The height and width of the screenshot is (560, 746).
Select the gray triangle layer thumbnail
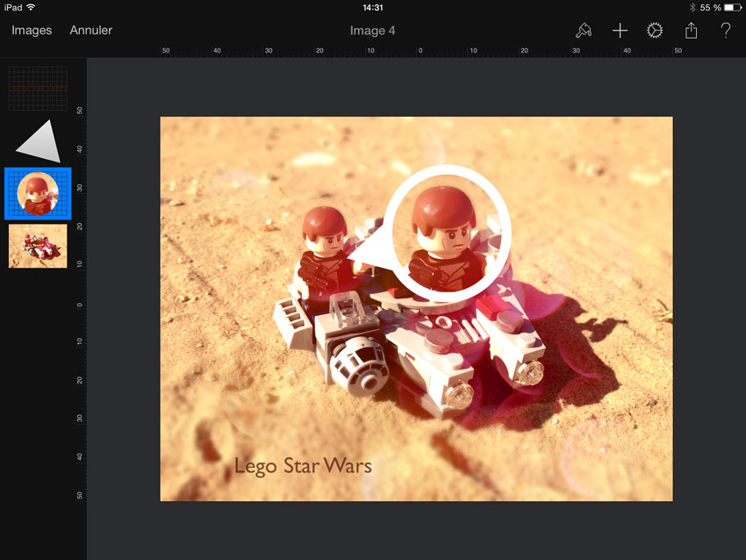[x=39, y=141]
